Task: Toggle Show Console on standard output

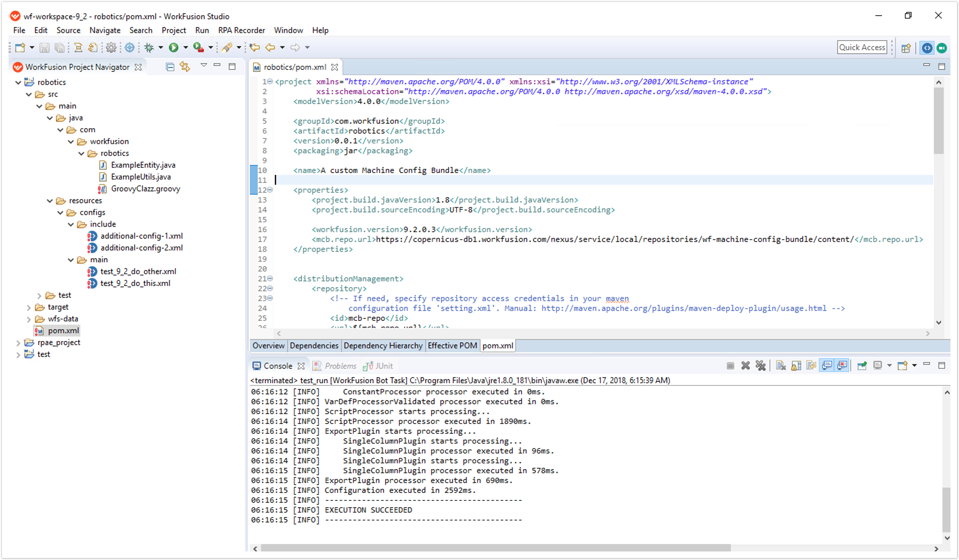Action: coord(827,366)
